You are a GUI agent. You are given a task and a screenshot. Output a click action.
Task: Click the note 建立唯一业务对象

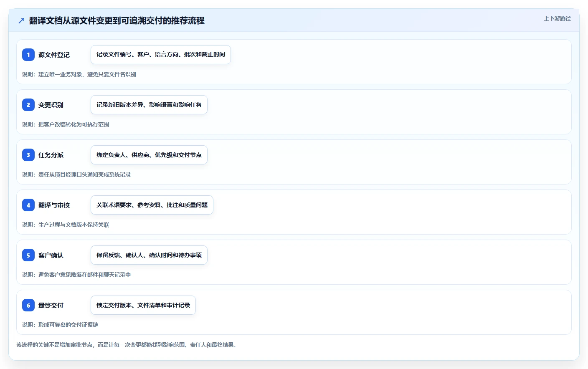(x=79, y=74)
